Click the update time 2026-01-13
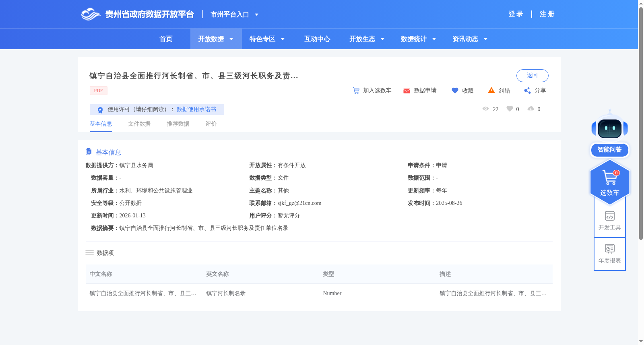Screen dimensions: 644x345 (132, 216)
